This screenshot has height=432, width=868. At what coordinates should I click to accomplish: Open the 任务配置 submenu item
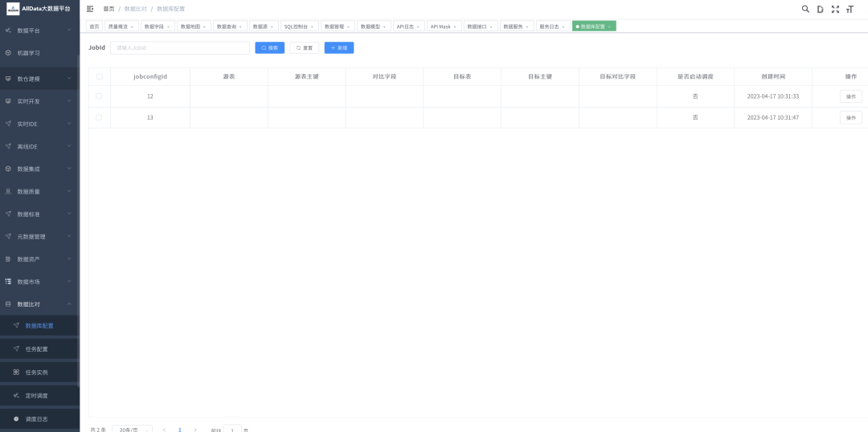(x=36, y=349)
